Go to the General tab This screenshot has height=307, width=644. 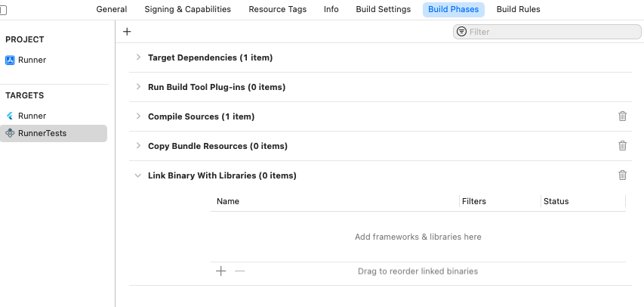(111, 9)
